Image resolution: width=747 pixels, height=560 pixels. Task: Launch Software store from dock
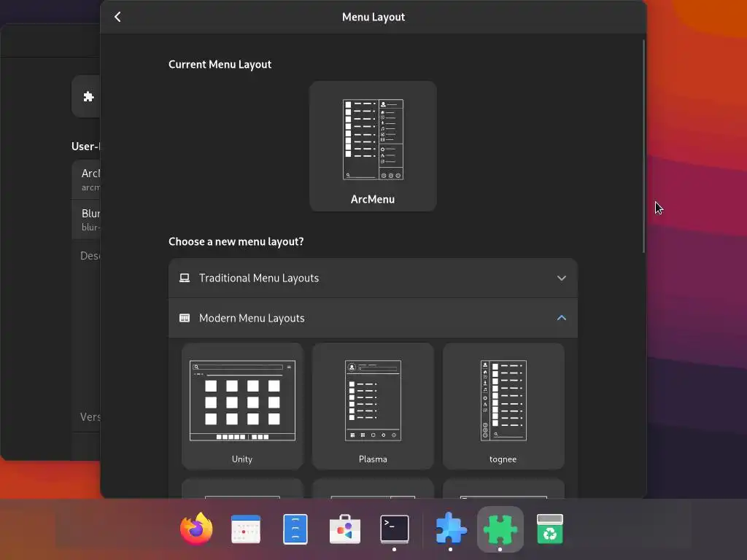(x=345, y=529)
